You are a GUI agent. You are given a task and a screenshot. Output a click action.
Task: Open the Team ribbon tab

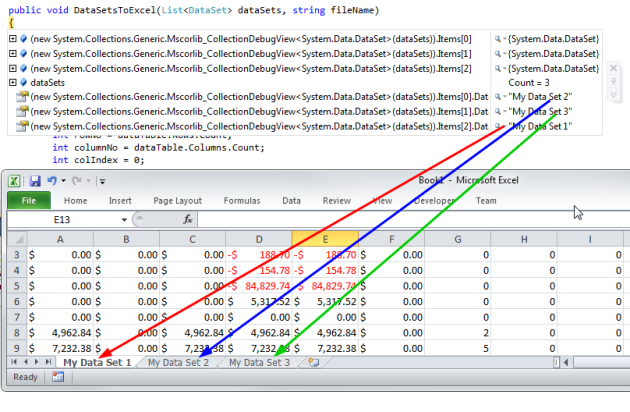pos(486,201)
